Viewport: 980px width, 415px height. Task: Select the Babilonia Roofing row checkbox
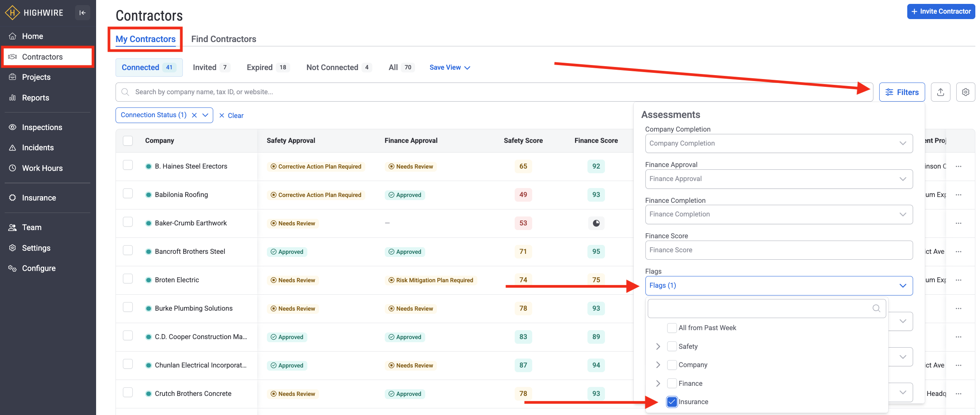click(x=128, y=194)
